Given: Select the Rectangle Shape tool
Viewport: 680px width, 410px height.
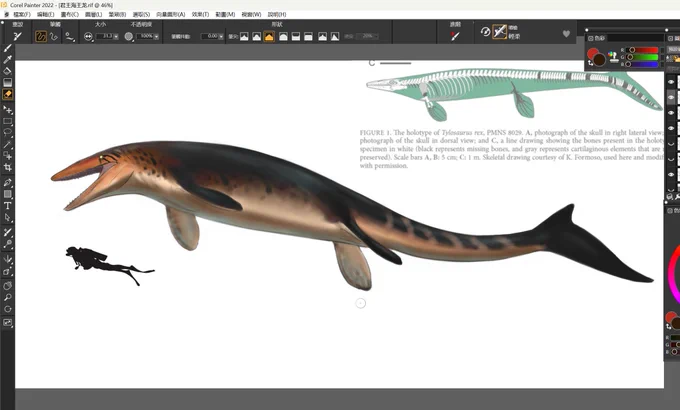Looking at the screenshot, I should [x=7, y=194].
